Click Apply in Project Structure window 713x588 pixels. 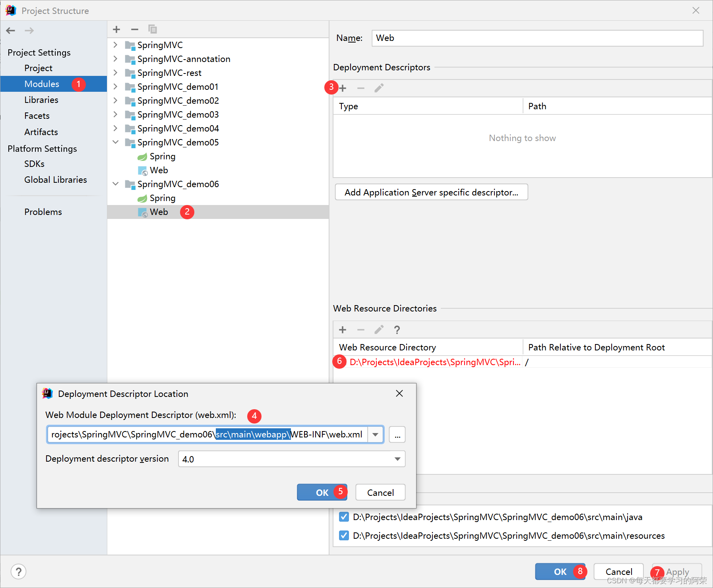tap(677, 572)
